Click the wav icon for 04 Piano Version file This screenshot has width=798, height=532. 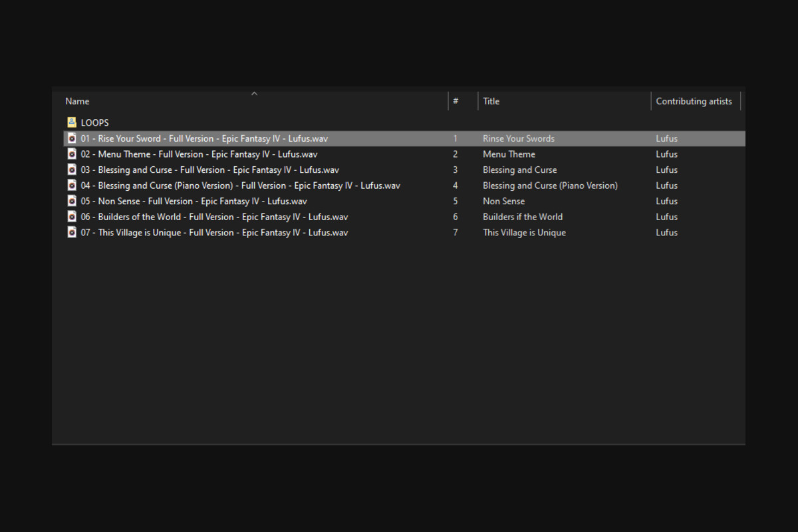(x=72, y=186)
